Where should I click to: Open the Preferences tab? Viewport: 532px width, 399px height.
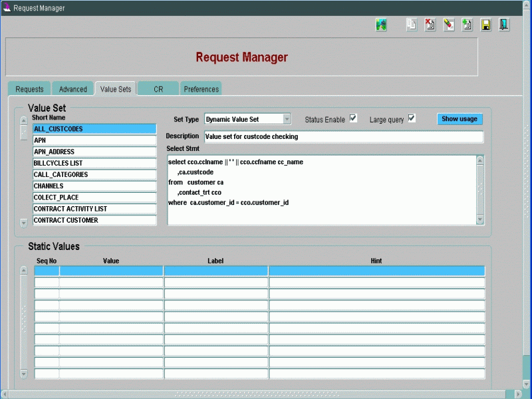click(x=201, y=89)
